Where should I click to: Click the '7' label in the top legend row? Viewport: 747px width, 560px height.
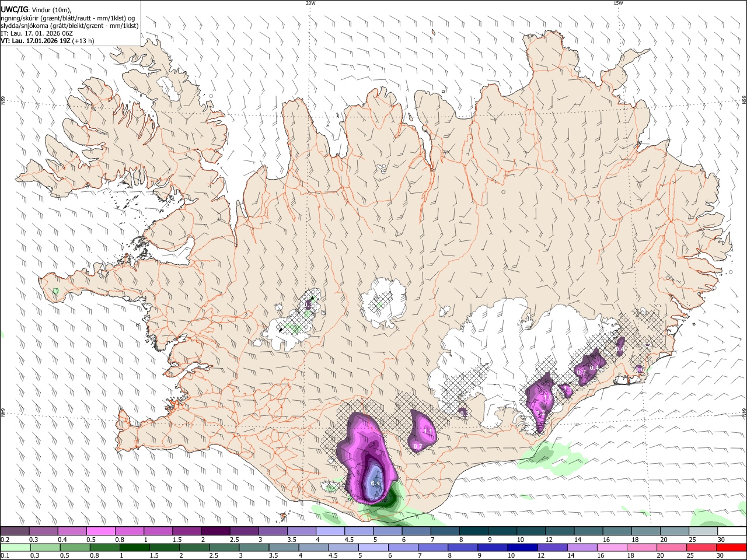tap(432, 540)
